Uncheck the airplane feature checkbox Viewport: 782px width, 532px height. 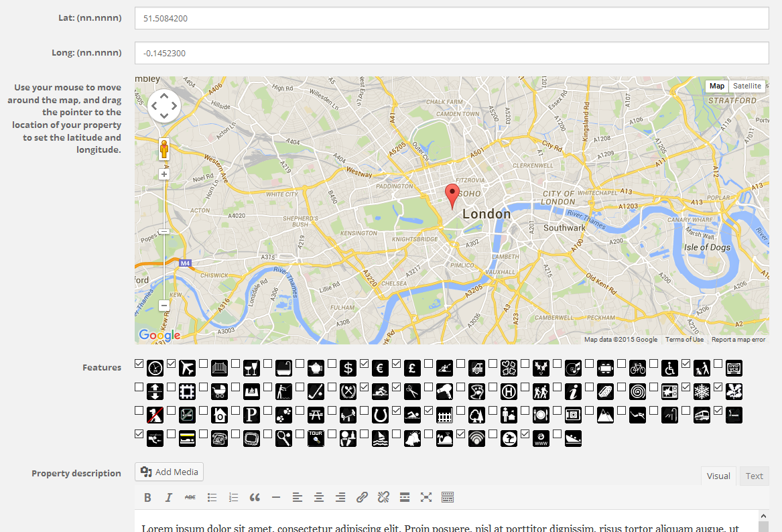pos(172,363)
